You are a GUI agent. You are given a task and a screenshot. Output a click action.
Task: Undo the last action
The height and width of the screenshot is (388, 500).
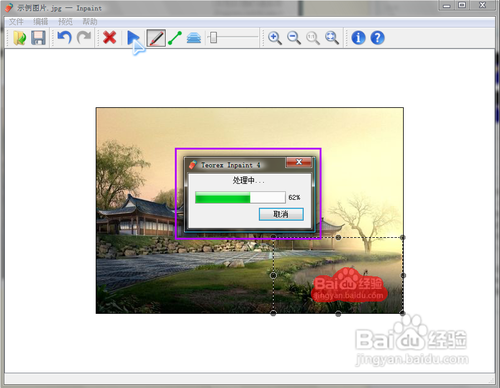point(64,37)
